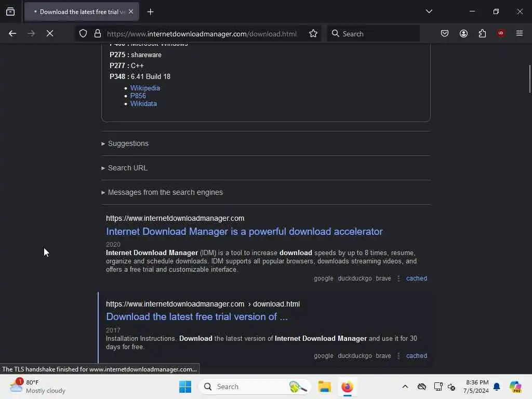Open the clock showing 8:36 PM
This screenshot has width=532, height=399.
(x=476, y=387)
